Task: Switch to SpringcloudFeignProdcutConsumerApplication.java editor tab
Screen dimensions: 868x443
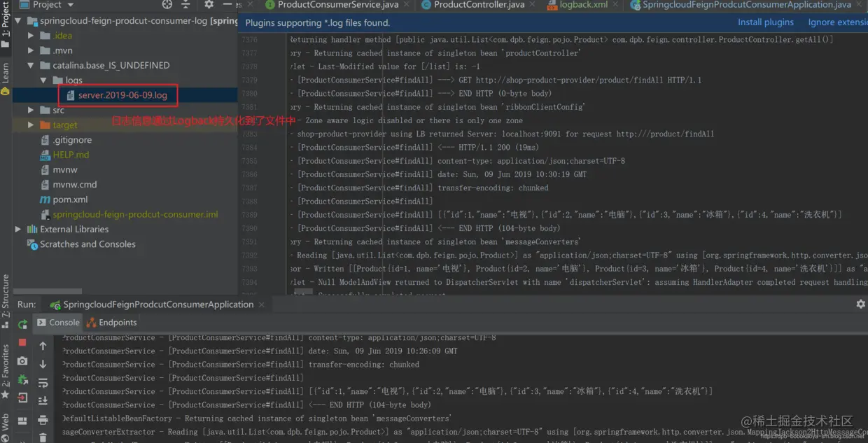Action: click(741, 5)
